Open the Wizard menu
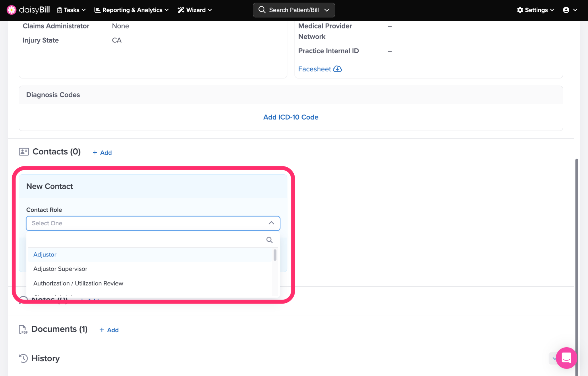 [x=195, y=10]
